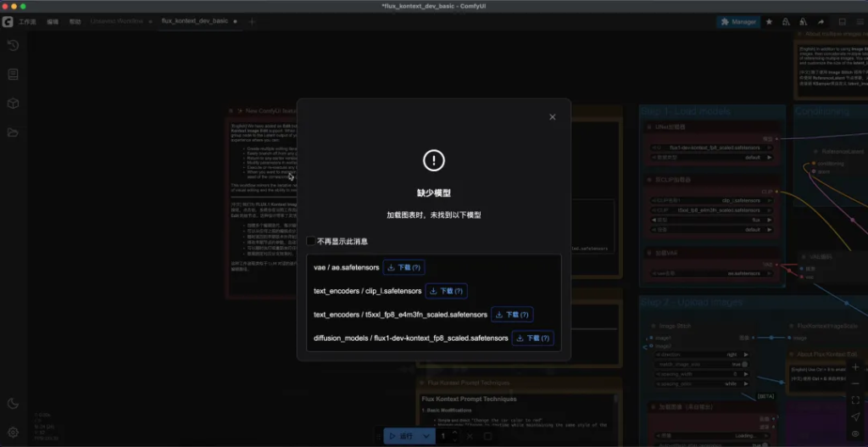This screenshot has height=447, width=868.
Task: Click macOS green fullscreen window button
Action: pyautogui.click(x=23, y=6)
